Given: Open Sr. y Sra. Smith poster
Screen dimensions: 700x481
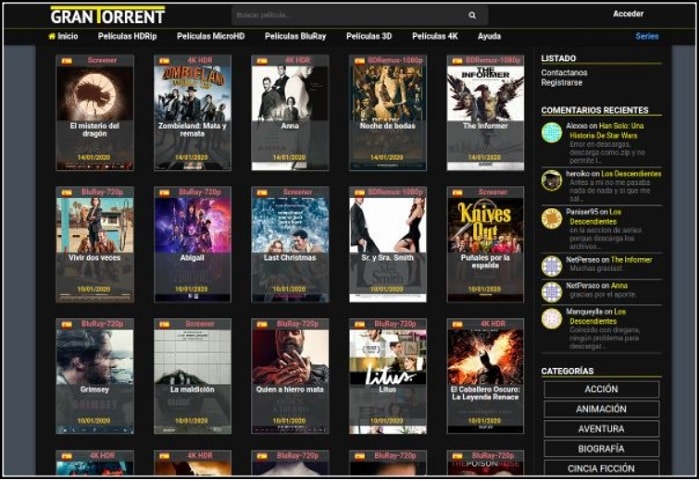Looking at the screenshot, I should [x=388, y=244].
